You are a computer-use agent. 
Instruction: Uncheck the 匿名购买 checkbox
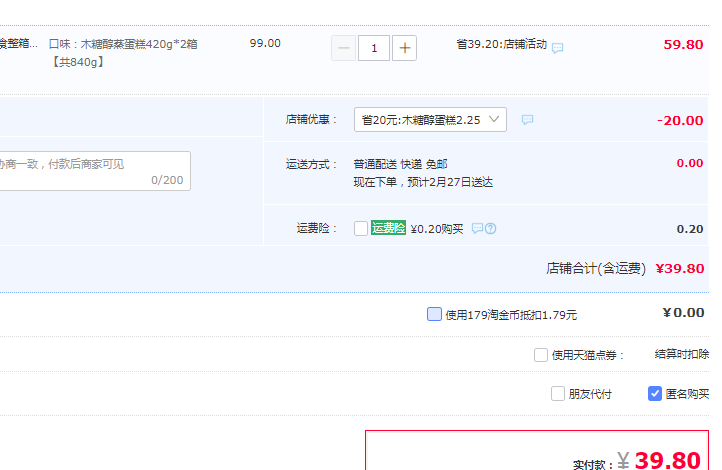(x=654, y=394)
